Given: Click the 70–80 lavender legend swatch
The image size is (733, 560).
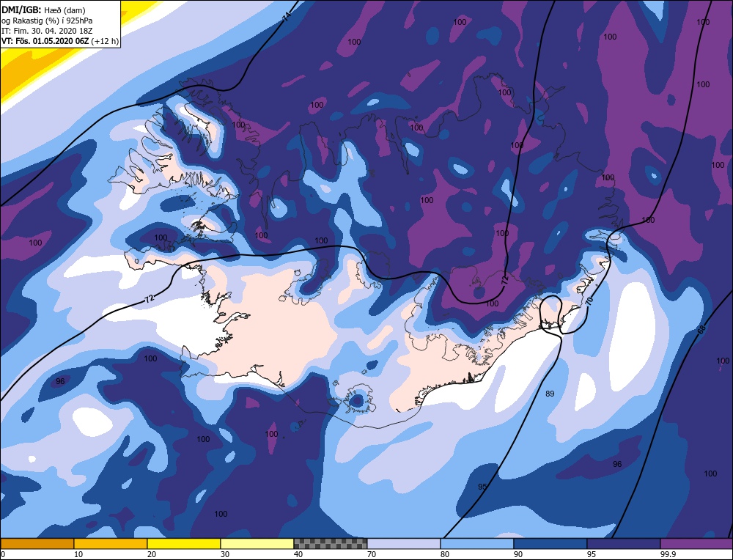Looking at the screenshot, I should pos(404,544).
